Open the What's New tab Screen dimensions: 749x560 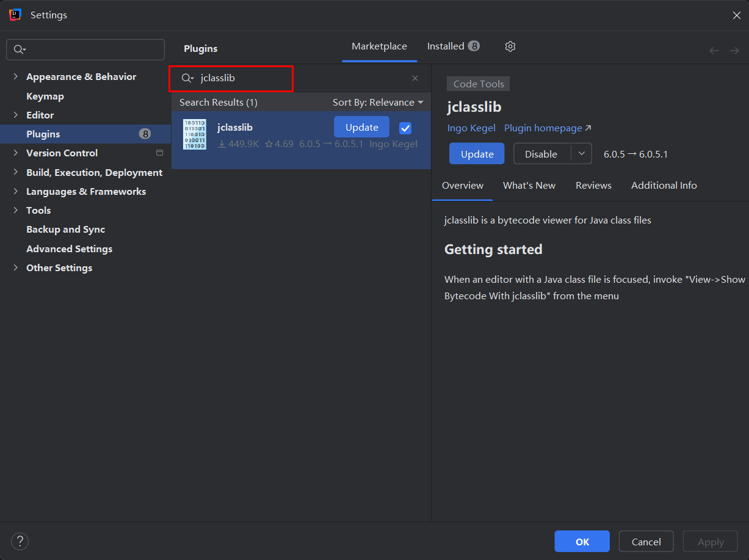[529, 186]
